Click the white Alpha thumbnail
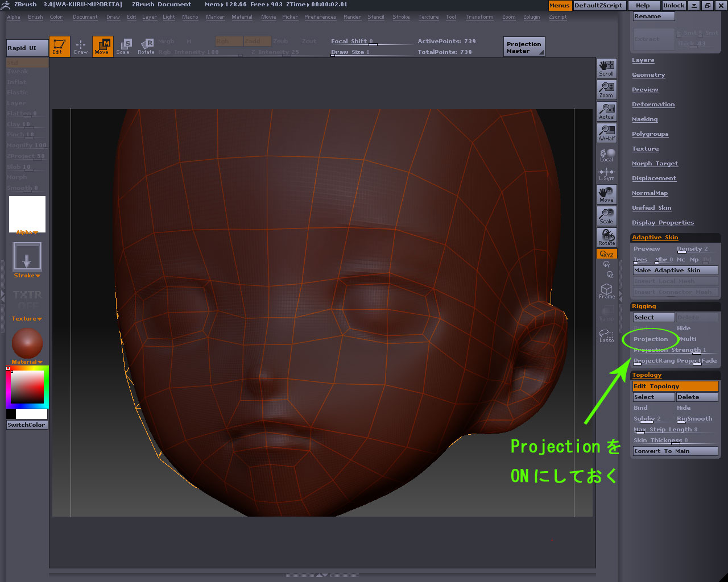This screenshot has height=582, width=728. 27,214
